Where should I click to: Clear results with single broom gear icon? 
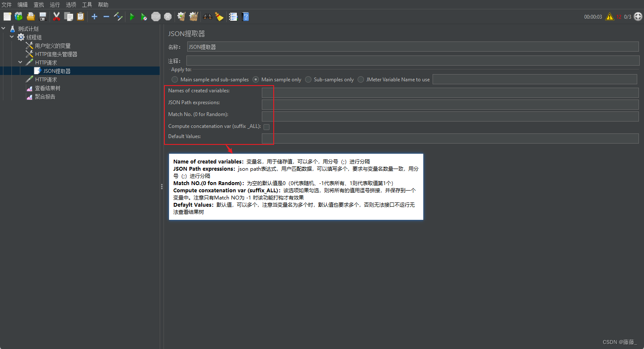tap(181, 17)
